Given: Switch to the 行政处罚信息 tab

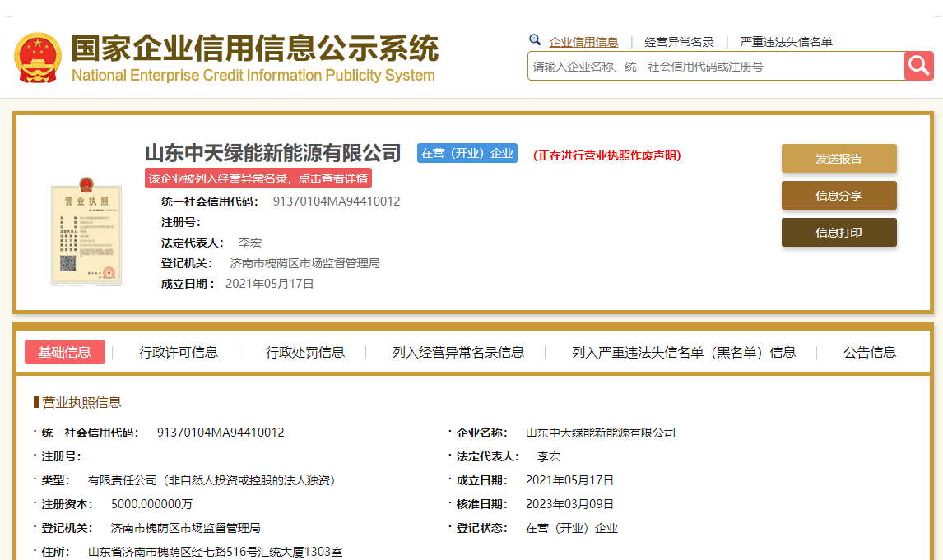Looking at the screenshot, I should (x=305, y=352).
